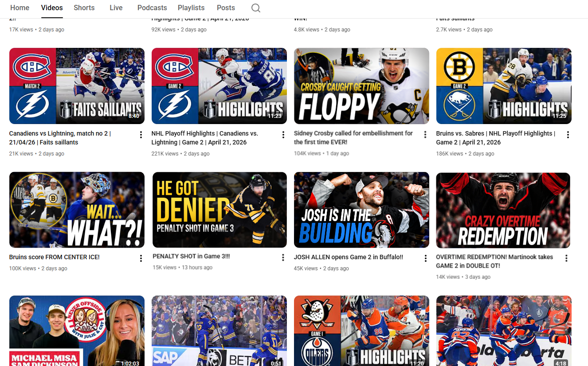Play the FAITS SAILLANTS Canadiens Lightning thumbnail
Viewport: 588px width, 366px height.
(x=77, y=86)
